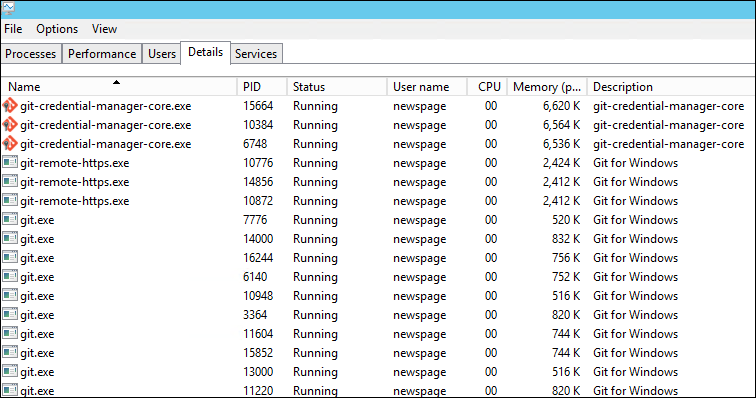Click icon of git.exe with PID 10948

pyautogui.click(x=10, y=296)
